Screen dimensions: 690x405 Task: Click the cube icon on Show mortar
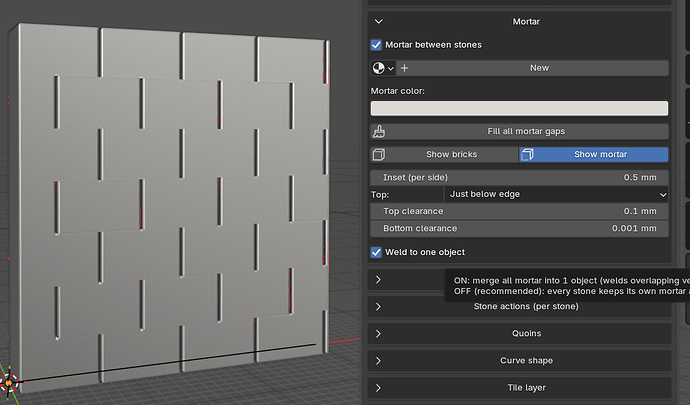tap(527, 155)
